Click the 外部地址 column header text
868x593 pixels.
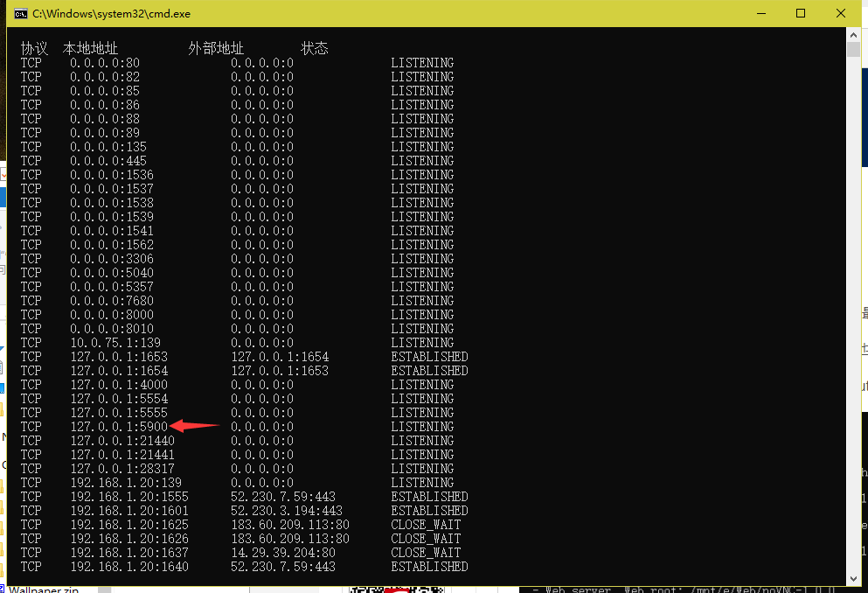(x=216, y=48)
